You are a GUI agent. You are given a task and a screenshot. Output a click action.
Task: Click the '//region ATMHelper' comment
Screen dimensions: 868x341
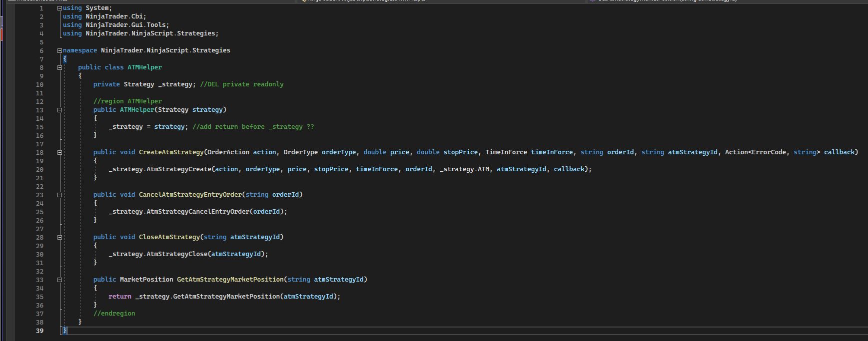click(127, 101)
